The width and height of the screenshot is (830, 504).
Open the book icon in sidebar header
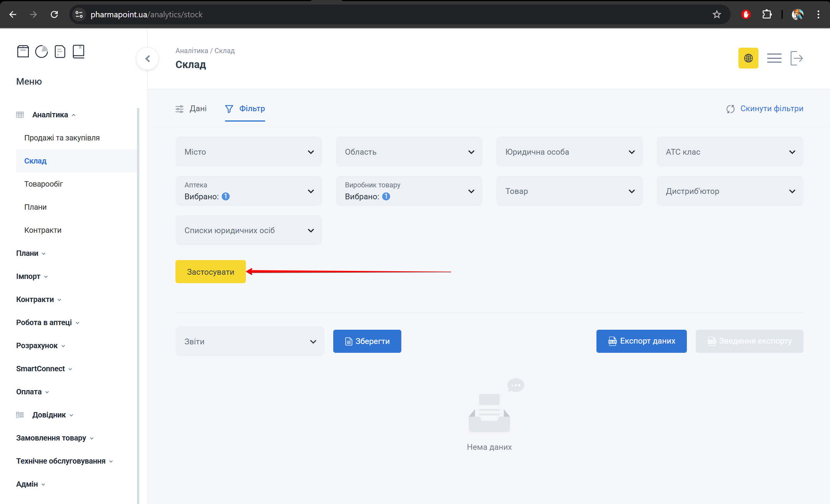(x=78, y=51)
